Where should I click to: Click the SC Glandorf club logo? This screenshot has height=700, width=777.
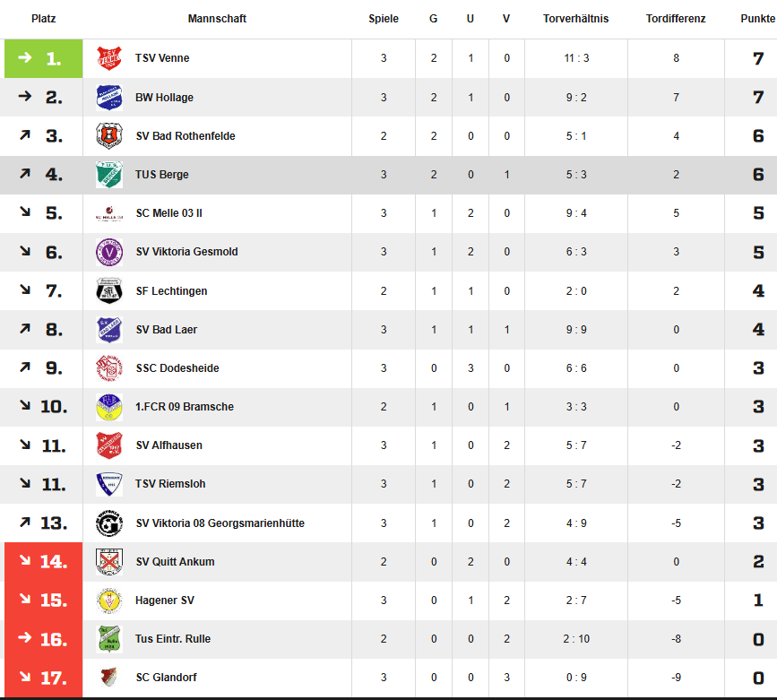109,678
